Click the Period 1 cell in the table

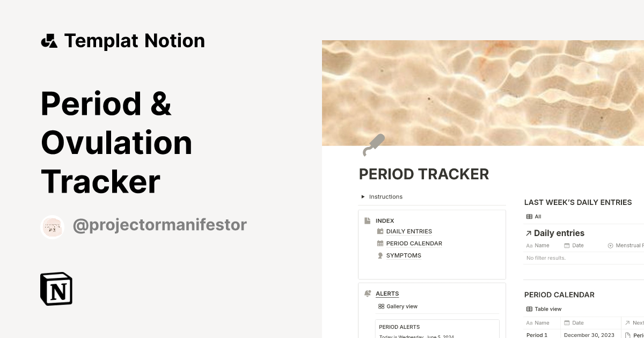pyautogui.click(x=537, y=335)
